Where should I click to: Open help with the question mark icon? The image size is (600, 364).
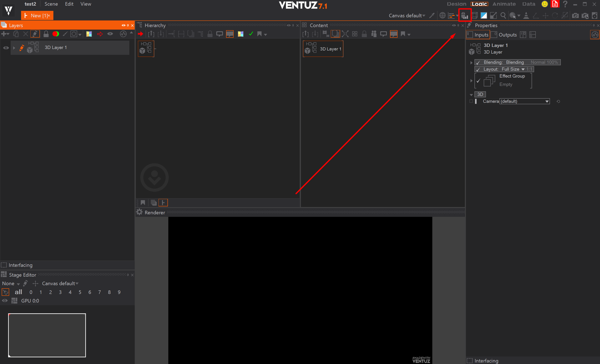coord(565,4)
